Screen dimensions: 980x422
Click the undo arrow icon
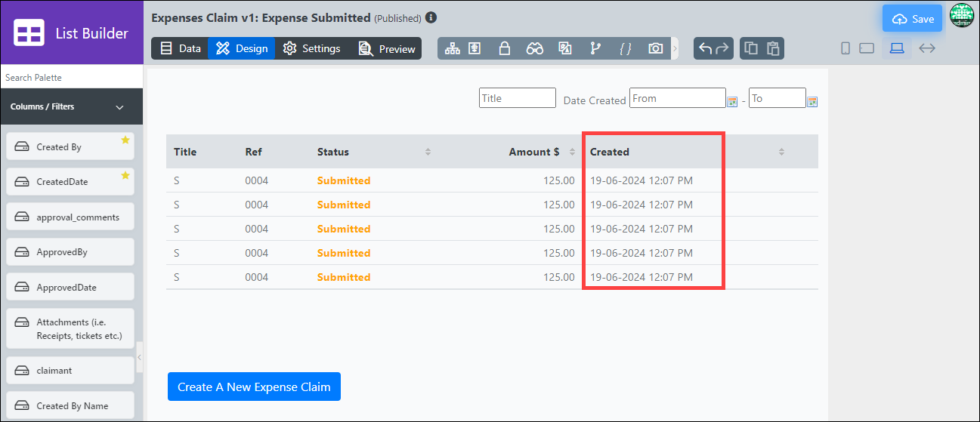click(x=705, y=48)
